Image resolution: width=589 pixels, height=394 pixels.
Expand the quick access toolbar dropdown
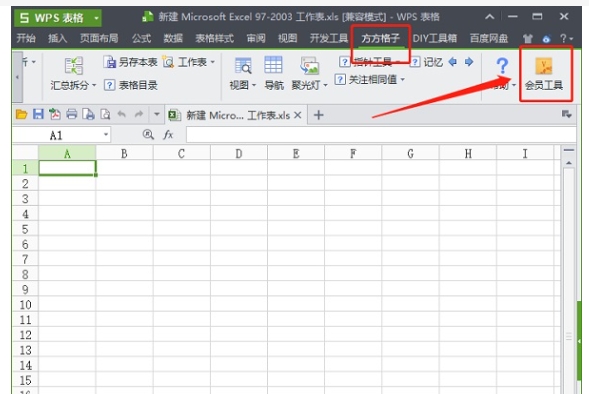(157, 114)
